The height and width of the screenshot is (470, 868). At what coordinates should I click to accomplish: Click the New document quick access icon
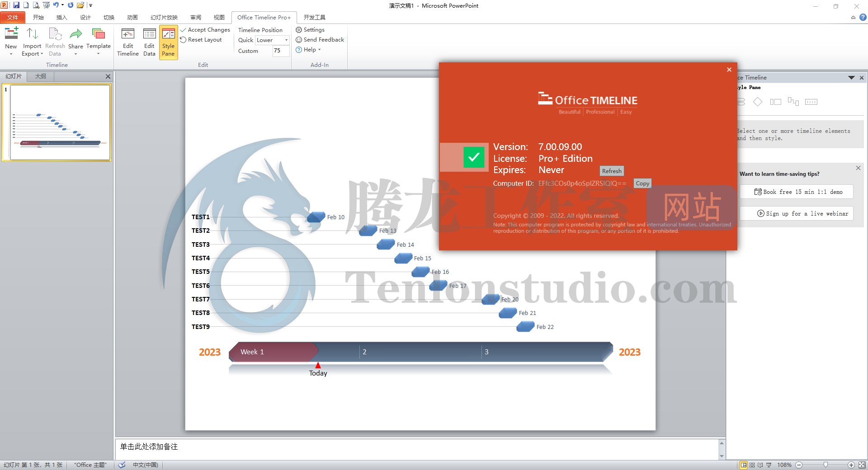point(26,5)
